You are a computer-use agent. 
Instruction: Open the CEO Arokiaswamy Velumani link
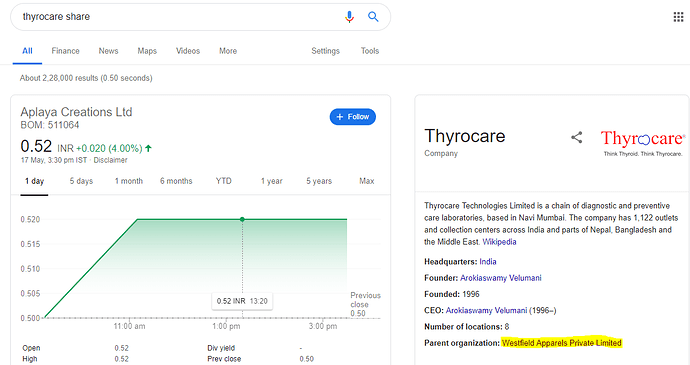coord(486,310)
